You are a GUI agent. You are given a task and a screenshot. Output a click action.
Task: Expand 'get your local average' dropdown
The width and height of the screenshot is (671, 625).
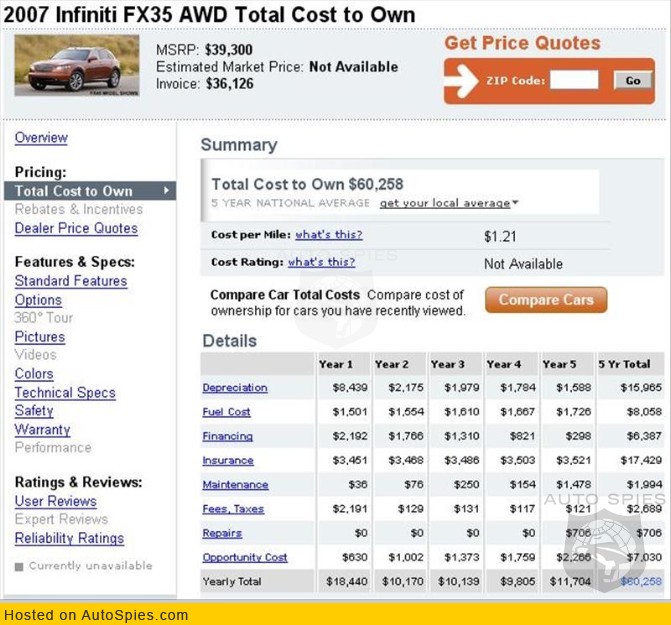pyautogui.click(x=448, y=203)
